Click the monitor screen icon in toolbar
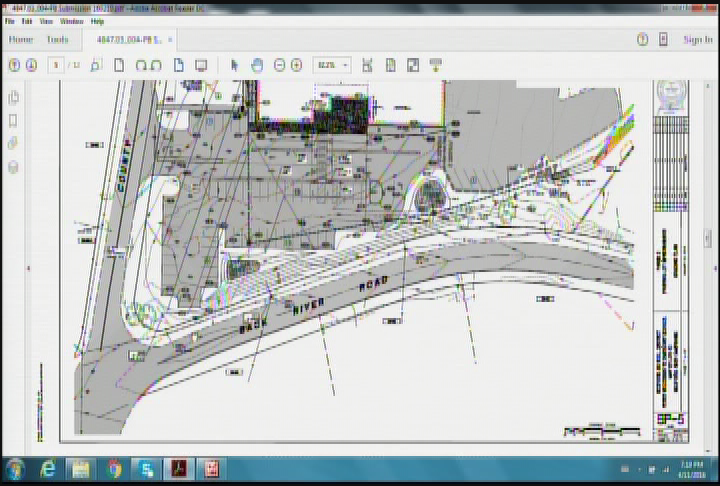 [x=201, y=66]
